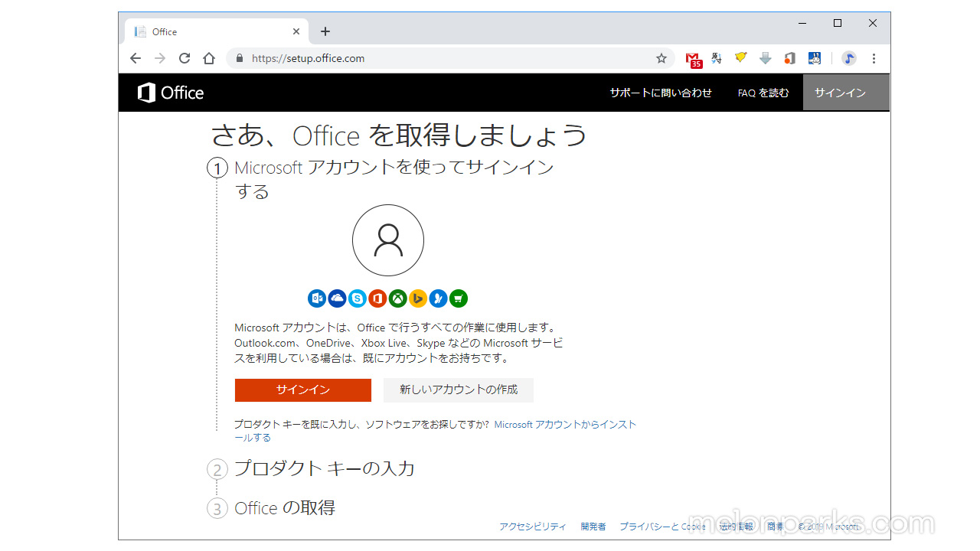Screen dimensions: 980x551
Task: Click the OneDrive cloud service icon
Action: pyautogui.click(x=337, y=298)
